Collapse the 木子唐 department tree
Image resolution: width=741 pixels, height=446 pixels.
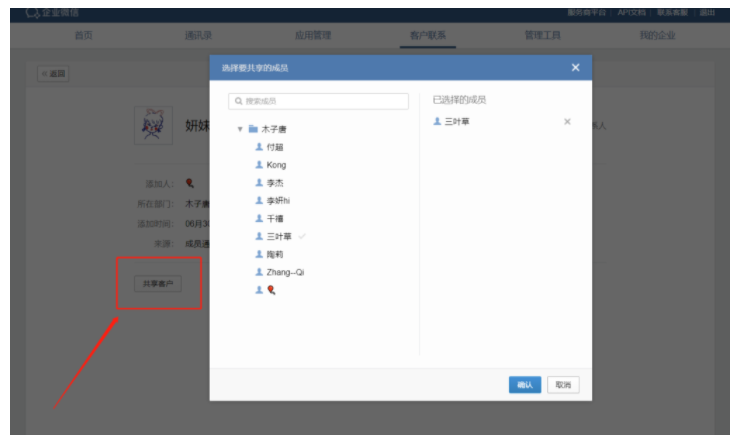(x=240, y=129)
